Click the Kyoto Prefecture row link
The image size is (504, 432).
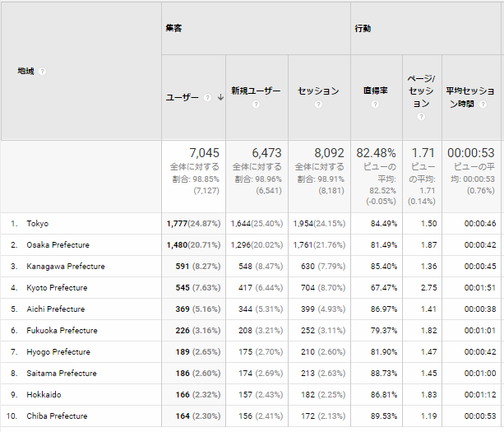[x=58, y=288]
